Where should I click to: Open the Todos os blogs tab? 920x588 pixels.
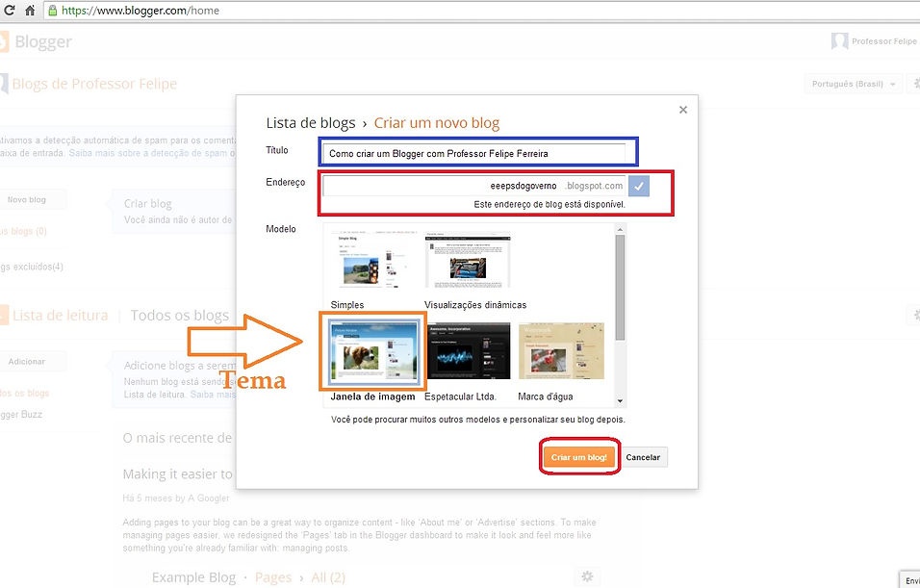[x=180, y=316]
